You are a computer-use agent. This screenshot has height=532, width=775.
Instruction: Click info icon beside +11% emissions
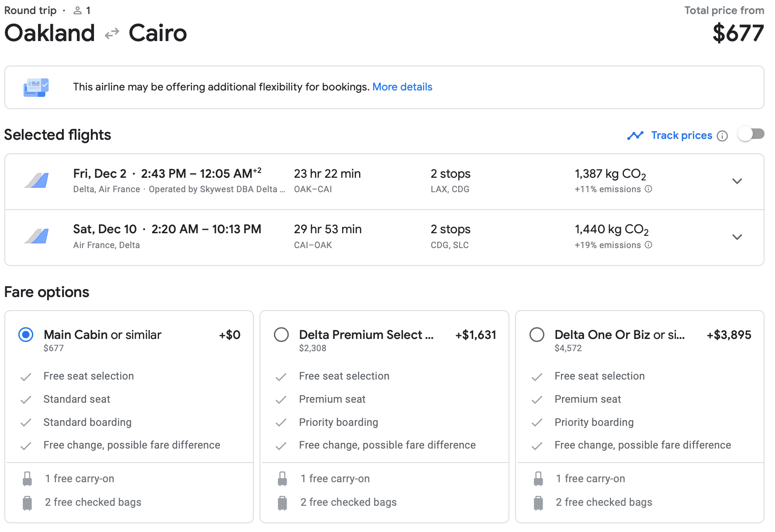tap(649, 189)
